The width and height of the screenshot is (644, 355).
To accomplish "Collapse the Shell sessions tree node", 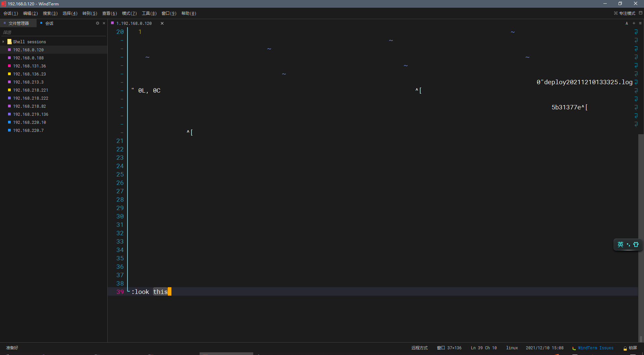I will (3, 42).
